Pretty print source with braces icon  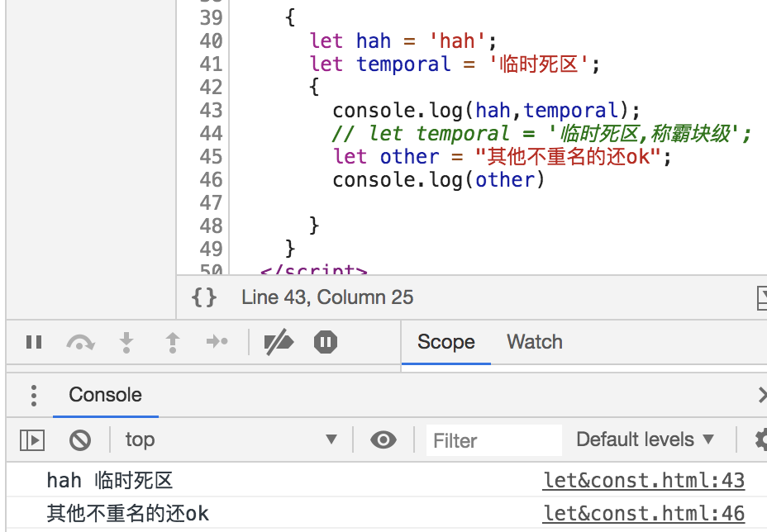point(204,297)
